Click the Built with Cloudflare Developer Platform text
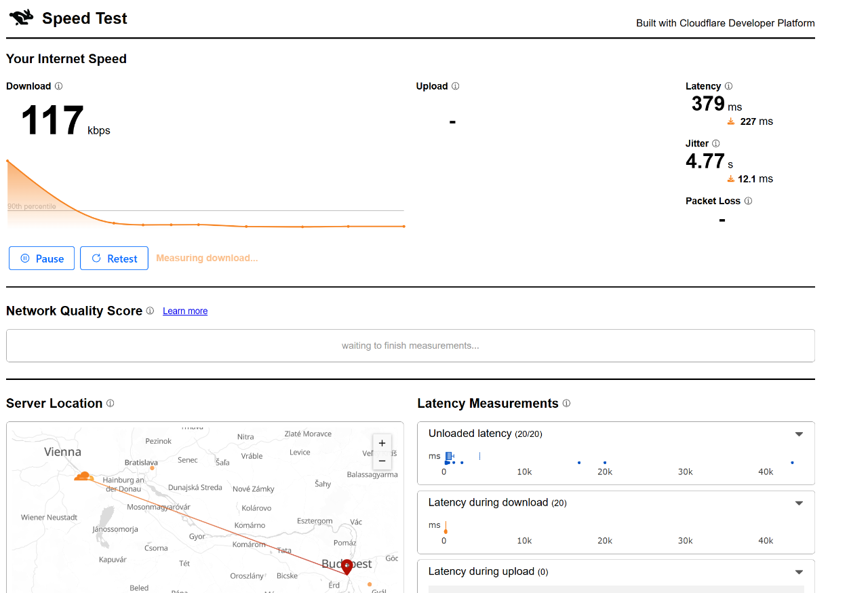Screen dimensions: 868x593 coord(725,23)
